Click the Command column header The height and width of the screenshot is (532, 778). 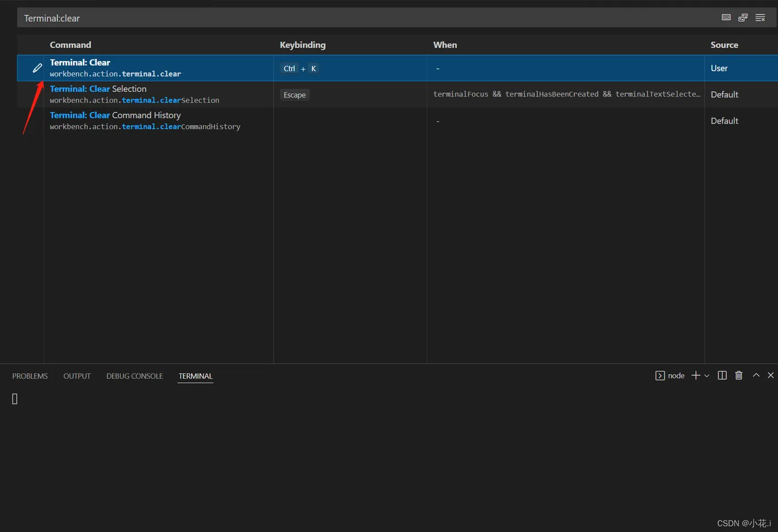tap(71, 45)
